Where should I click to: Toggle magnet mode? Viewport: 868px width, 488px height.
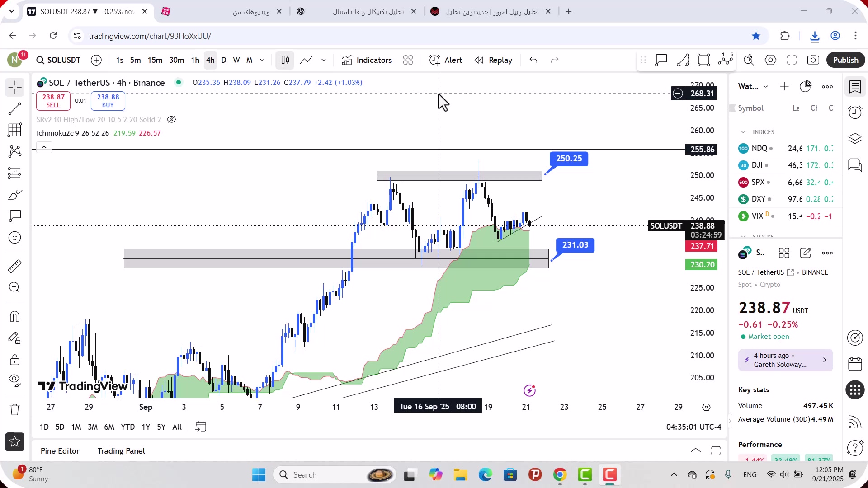[15, 316]
